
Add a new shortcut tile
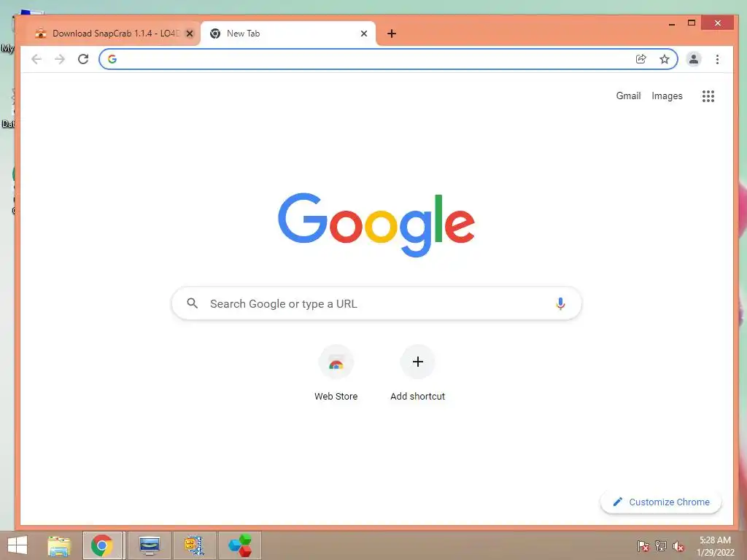[418, 373]
